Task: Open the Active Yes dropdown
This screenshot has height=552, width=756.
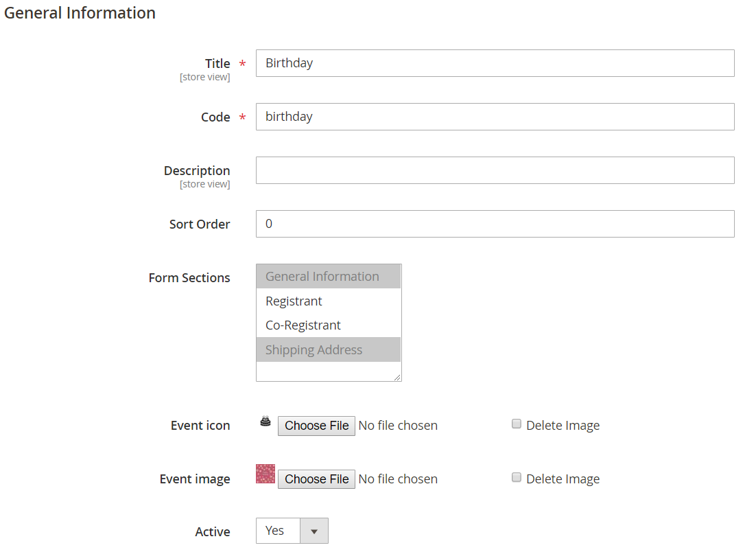Action: click(292, 531)
